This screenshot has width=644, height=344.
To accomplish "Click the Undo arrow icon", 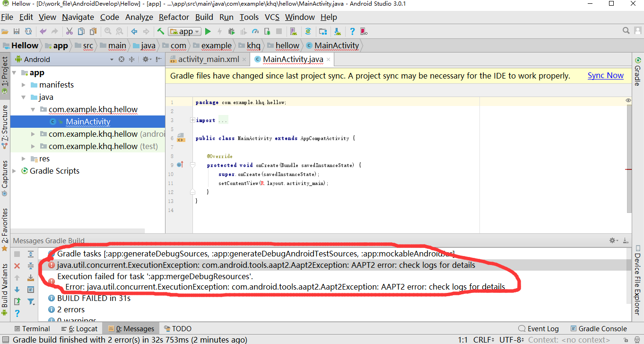I will 43,31.
